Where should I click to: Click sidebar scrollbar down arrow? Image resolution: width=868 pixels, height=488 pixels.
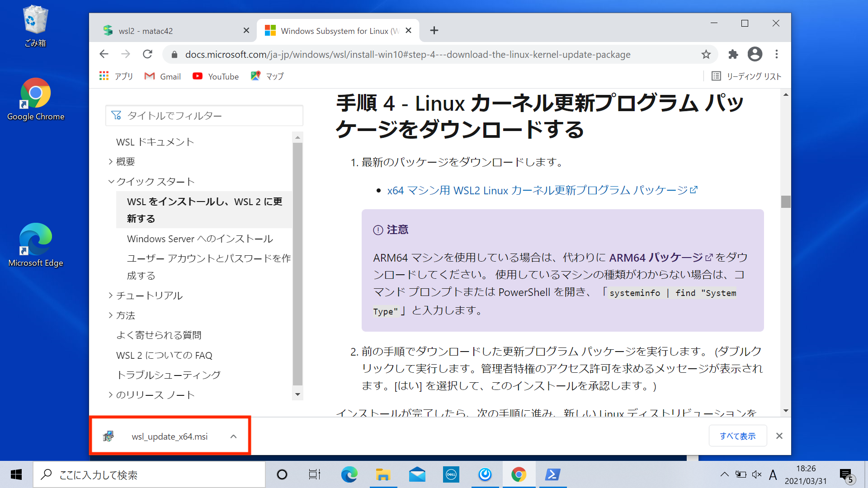point(297,394)
